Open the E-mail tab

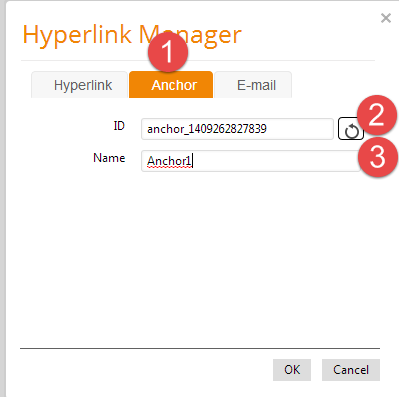point(253,85)
